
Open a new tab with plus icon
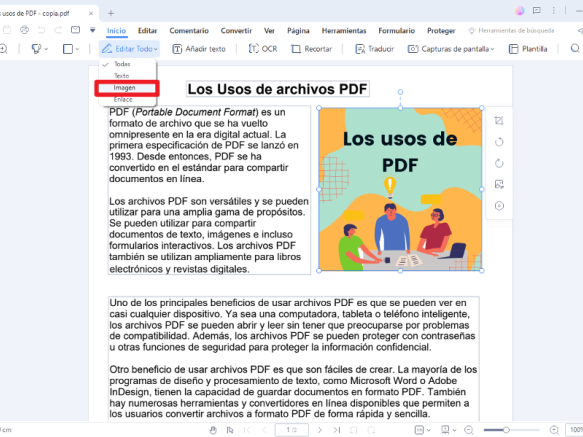(111, 13)
